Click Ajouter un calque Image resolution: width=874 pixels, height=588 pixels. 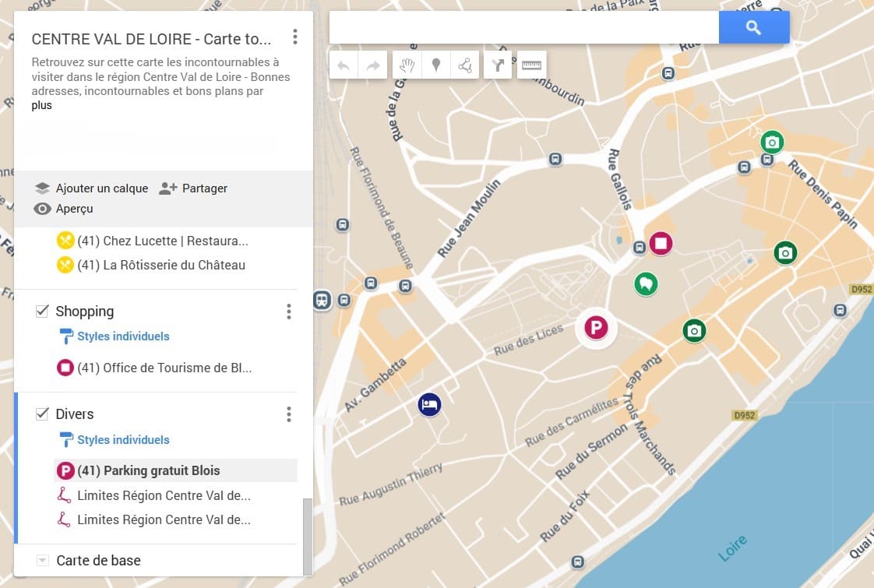[x=91, y=188]
